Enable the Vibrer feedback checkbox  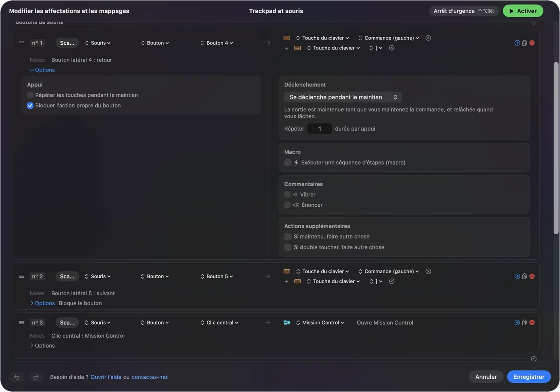[x=287, y=195]
